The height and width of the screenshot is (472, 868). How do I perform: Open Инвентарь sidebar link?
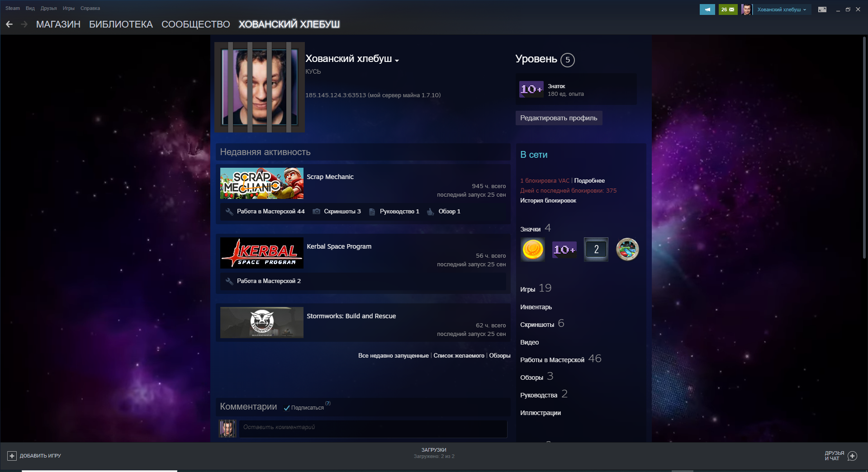pyautogui.click(x=536, y=307)
